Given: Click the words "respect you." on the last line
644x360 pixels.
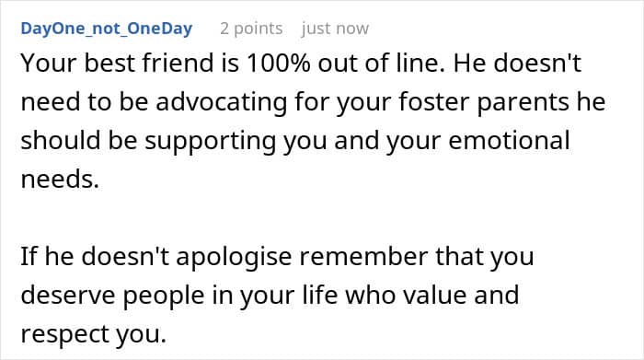Looking at the screenshot, I should tap(94, 334).
